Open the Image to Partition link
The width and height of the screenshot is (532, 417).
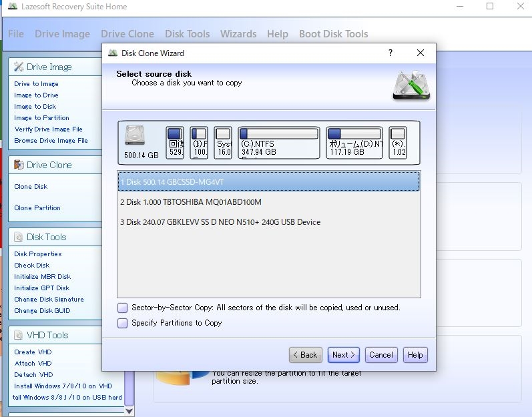(41, 118)
